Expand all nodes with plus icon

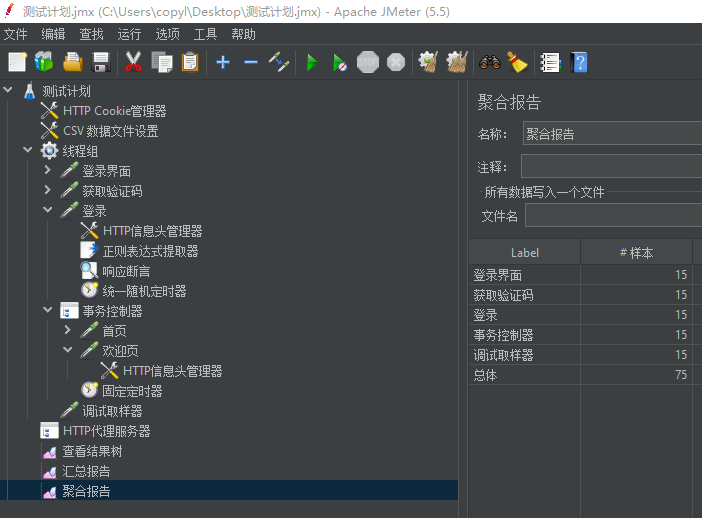click(223, 62)
